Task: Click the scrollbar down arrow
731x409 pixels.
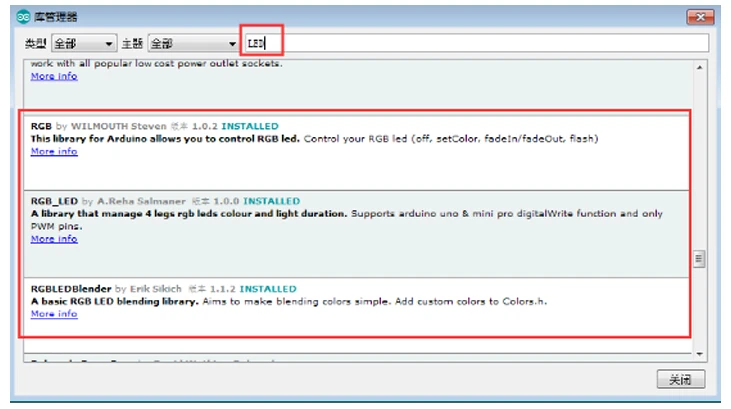Action: click(x=698, y=354)
